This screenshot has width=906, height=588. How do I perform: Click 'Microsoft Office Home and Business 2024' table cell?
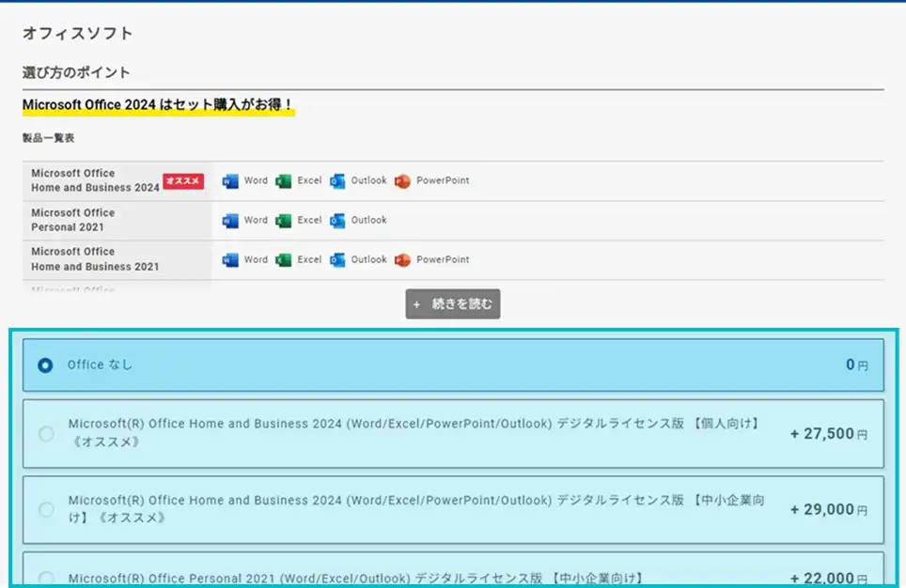(117, 180)
